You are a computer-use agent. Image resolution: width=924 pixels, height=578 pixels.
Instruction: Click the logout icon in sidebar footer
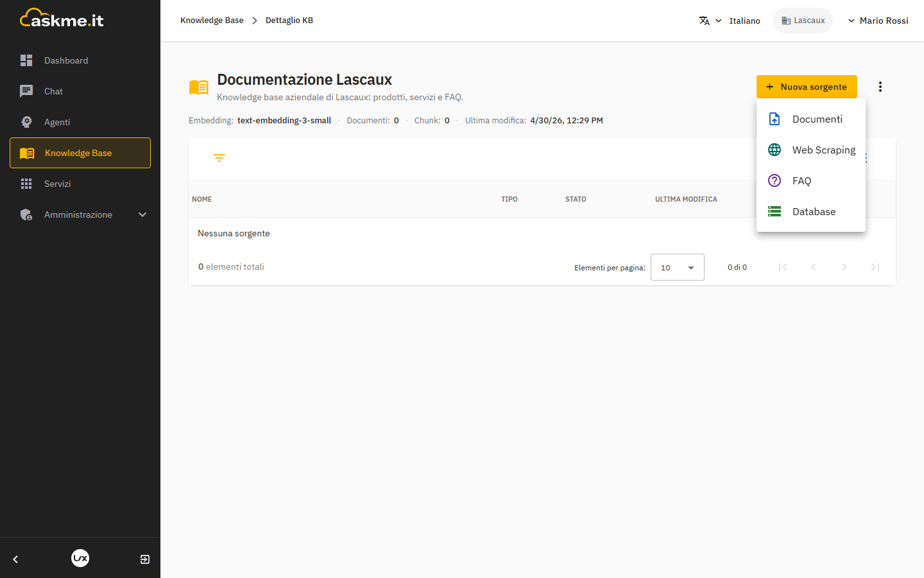[145, 559]
